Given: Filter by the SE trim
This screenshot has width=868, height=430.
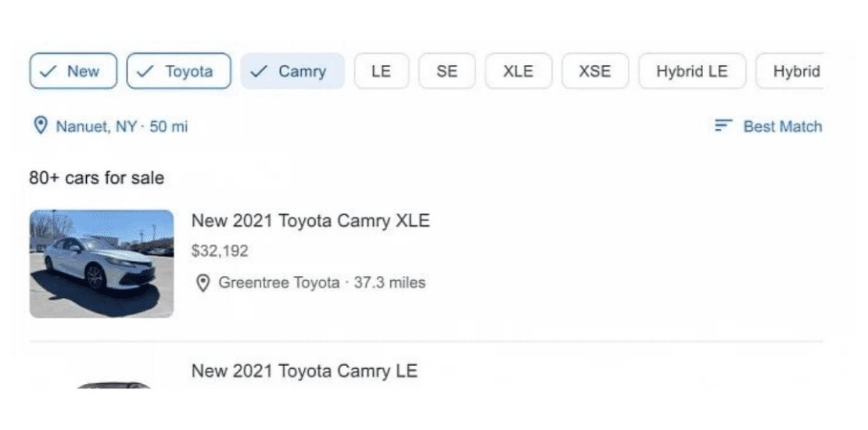Looking at the screenshot, I should 447,71.
